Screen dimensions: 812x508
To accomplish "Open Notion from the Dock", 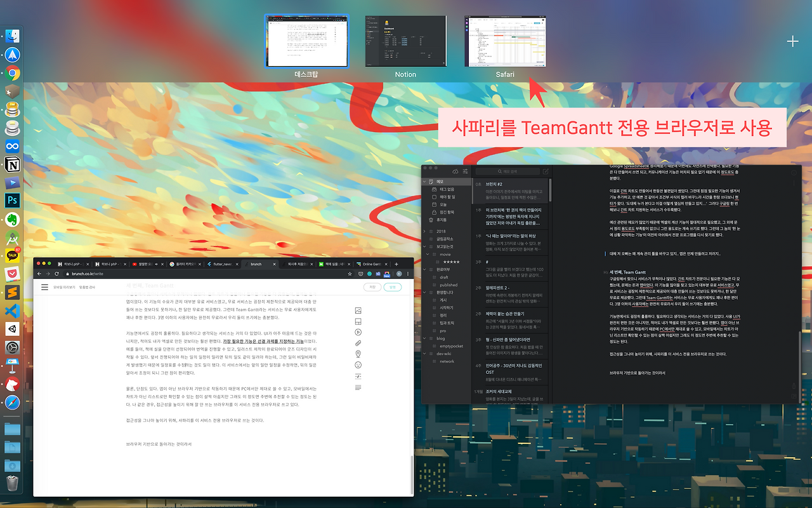I will 12,165.
